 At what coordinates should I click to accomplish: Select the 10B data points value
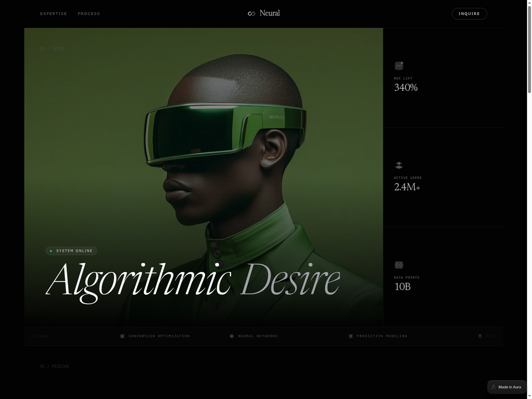pyautogui.click(x=402, y=287)
